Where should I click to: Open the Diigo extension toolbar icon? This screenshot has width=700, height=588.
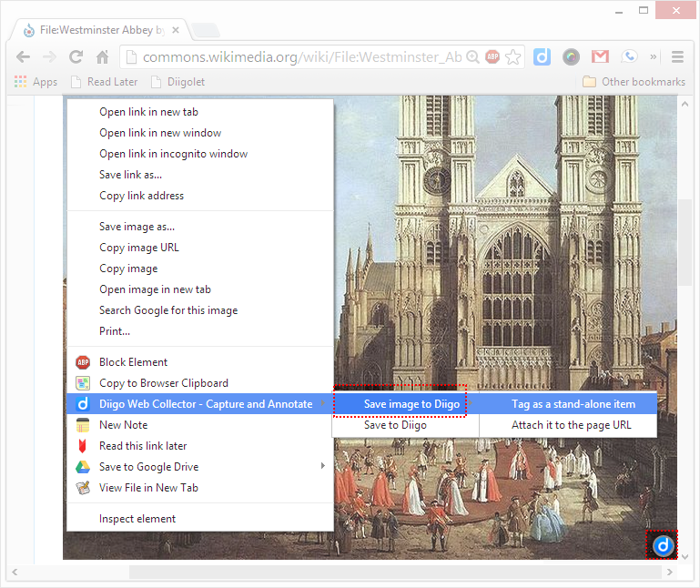coord(542,56)
